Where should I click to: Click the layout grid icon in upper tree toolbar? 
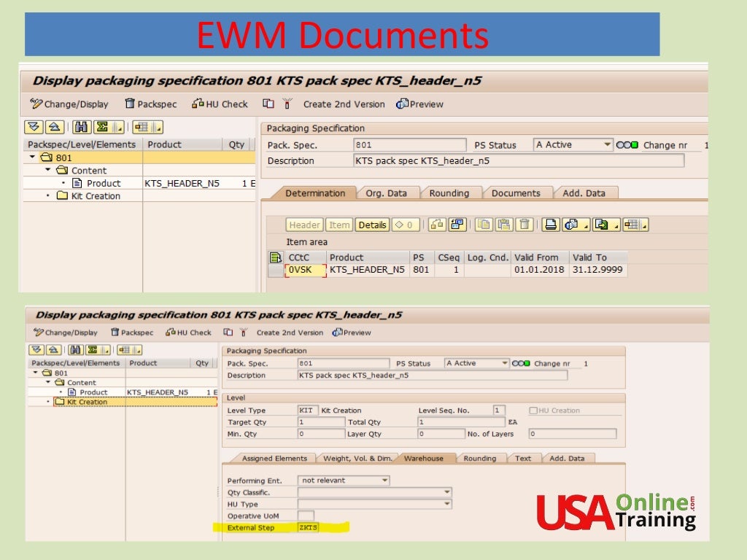tap(142, 127)
